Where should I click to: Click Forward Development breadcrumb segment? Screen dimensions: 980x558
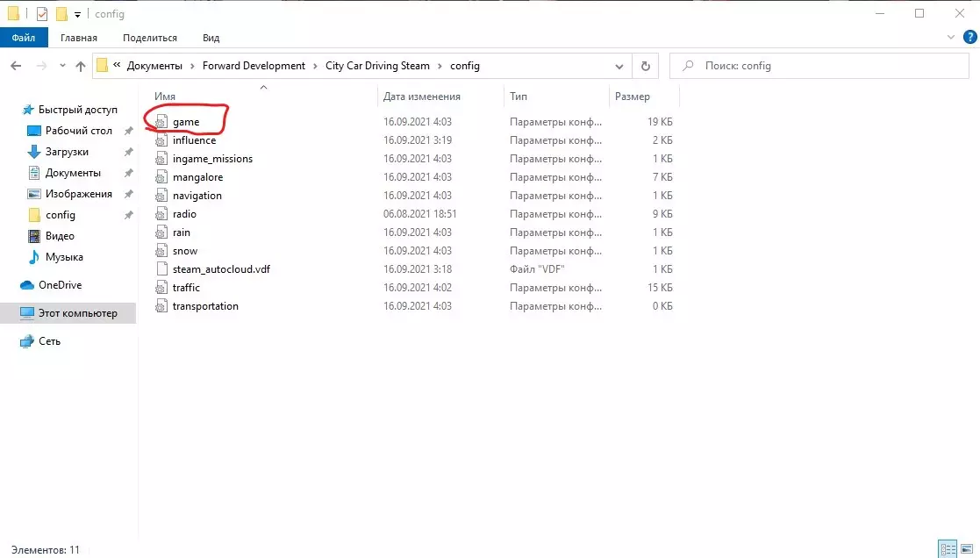click(x=254, y=66)
